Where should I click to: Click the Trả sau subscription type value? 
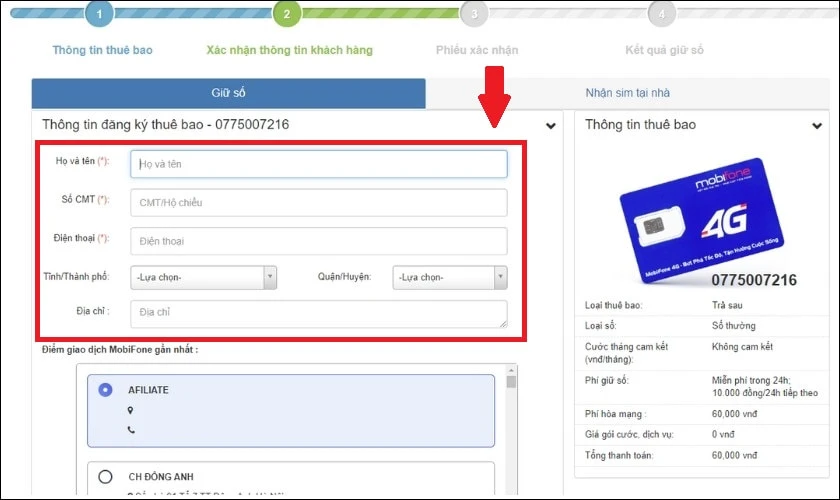(x=727, y=305)
